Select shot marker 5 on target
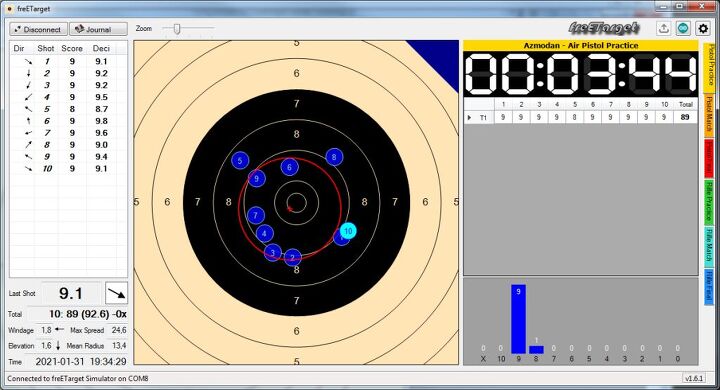Viewport: 720px width, 390px height. pyautogui.click(x=240, y=160)
